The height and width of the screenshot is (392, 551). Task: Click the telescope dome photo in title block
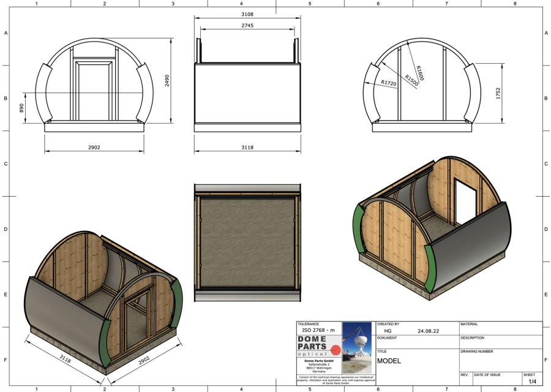click(x=357, y=348)
